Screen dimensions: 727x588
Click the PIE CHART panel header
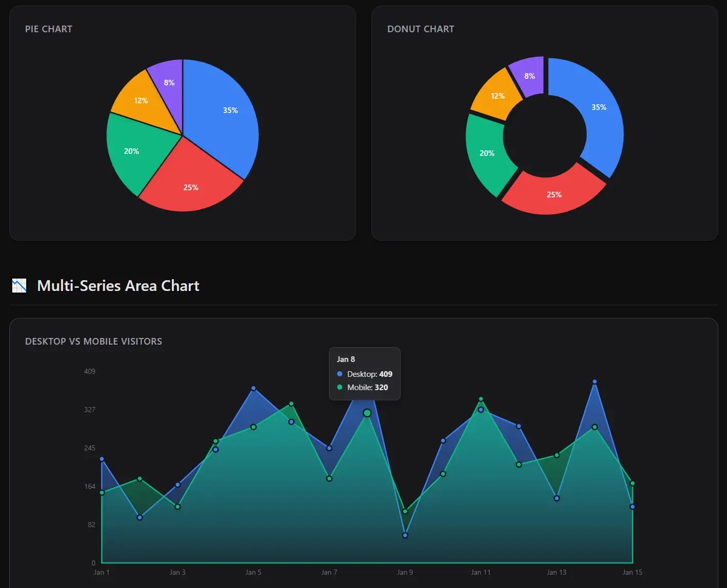click(x=49, y=29)
